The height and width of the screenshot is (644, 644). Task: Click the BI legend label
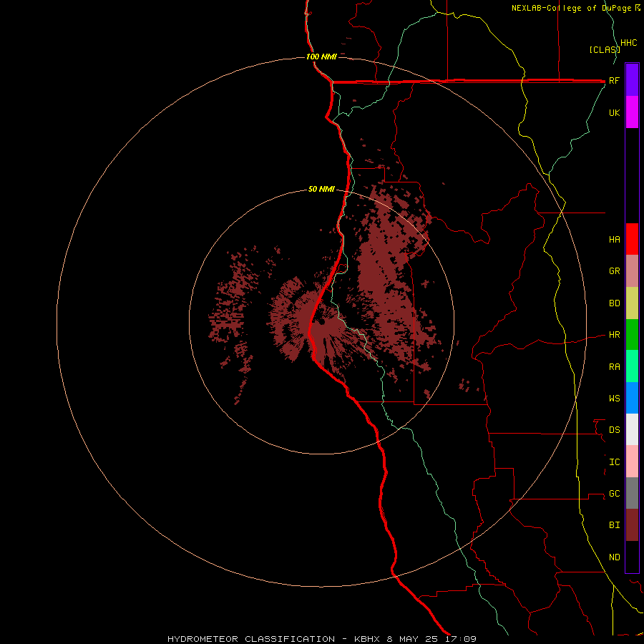click(x=614, y=525)
